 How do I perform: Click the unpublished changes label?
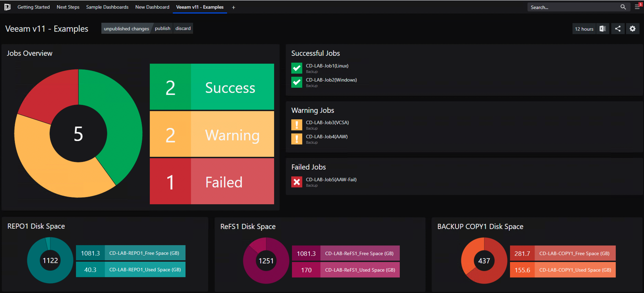[x=126, y=29]
